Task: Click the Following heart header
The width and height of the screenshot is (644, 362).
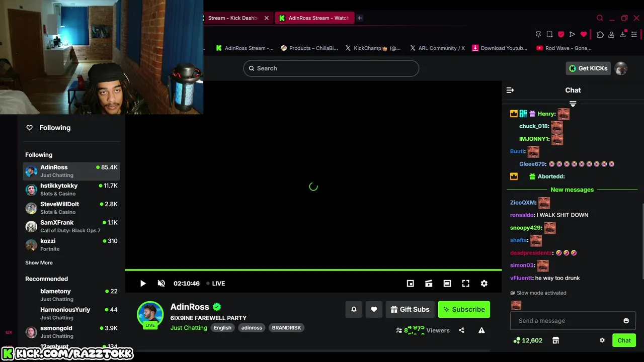Action: click(49, 128)
